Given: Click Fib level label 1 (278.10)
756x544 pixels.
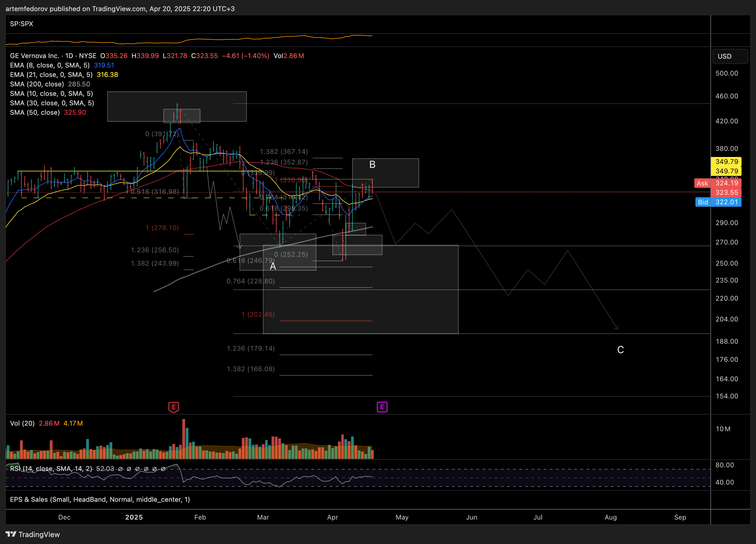Looking at the screenshot, I should [162, 228].
